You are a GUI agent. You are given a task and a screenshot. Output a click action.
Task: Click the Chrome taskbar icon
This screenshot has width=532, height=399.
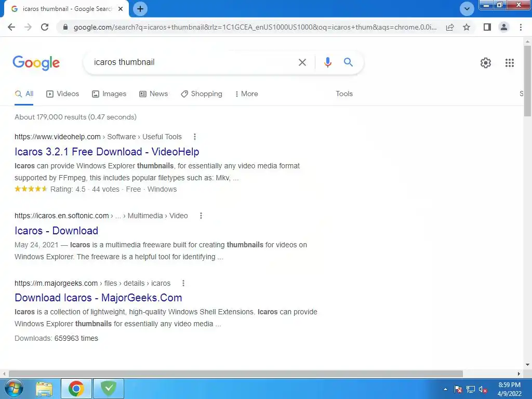[76, 389]
